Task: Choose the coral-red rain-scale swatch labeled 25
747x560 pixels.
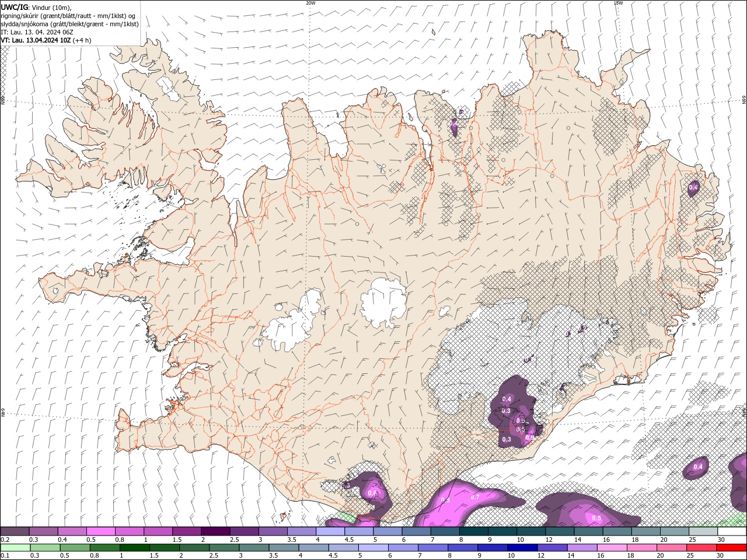Action: 701,548
